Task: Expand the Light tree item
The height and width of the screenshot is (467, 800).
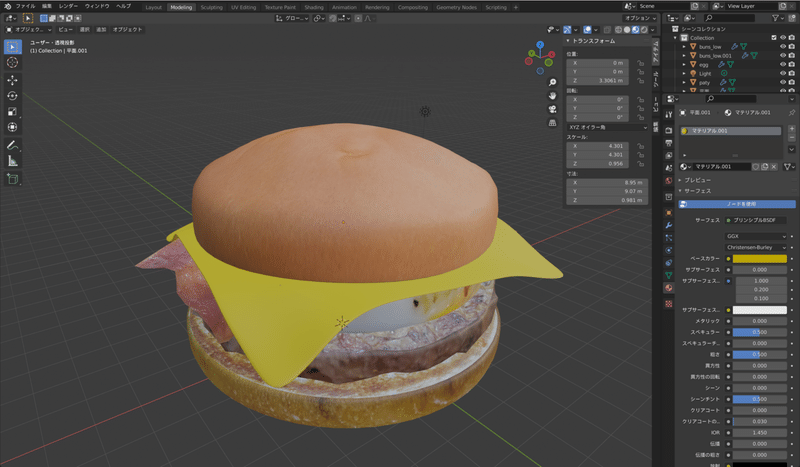Action: click(684, 73)
